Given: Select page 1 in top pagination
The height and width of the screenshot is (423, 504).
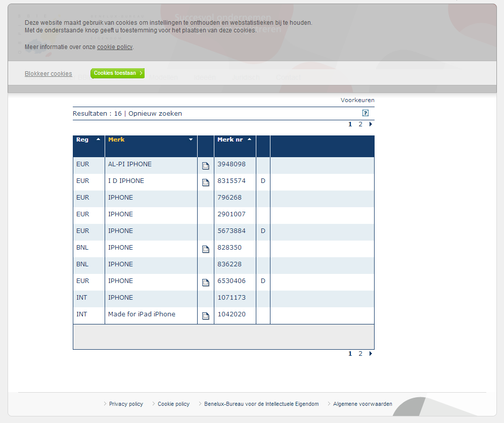Looking at the screenshot, I should pos(350,124).
